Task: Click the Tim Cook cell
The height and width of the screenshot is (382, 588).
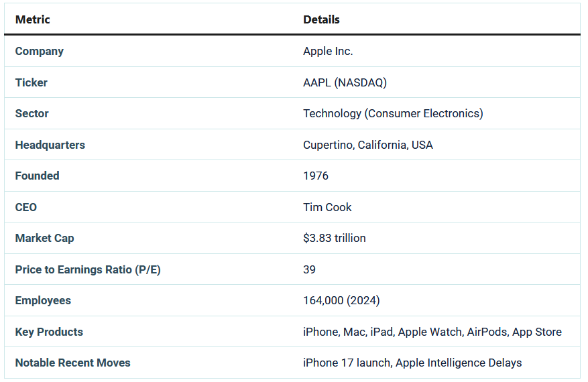Action: (327, 207)
